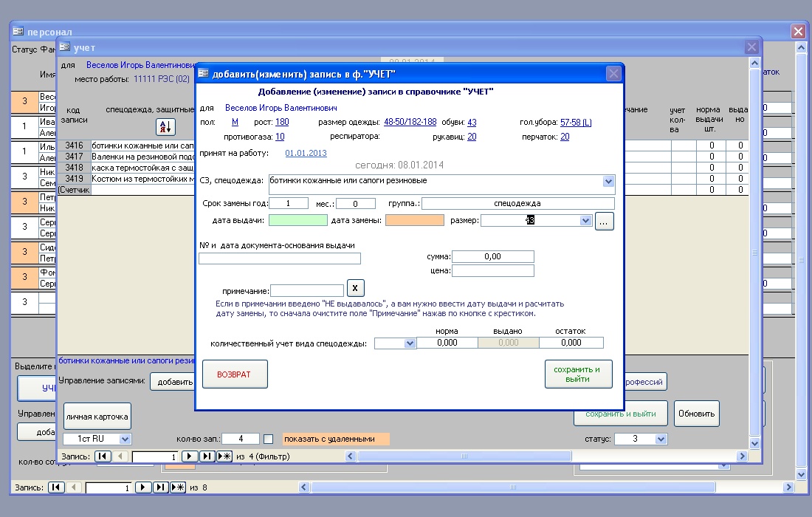Click норма field showing 0,000
Viewport: 812px width, 517px height.
coord(447,343)
